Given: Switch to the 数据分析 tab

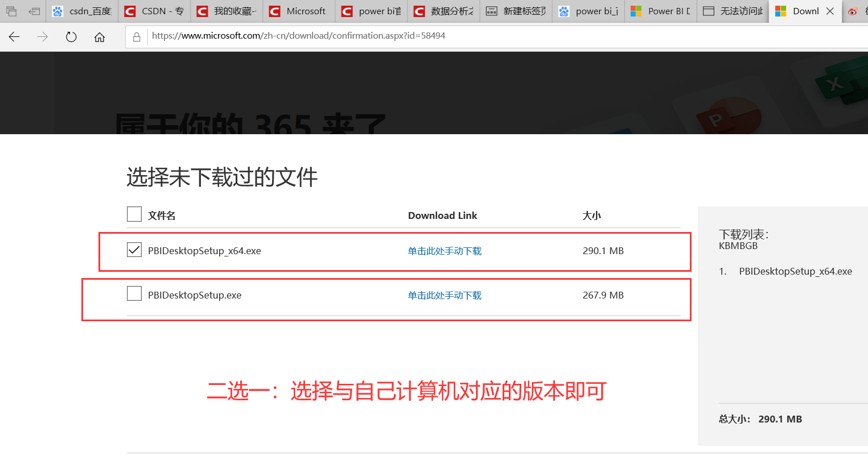Looking at the screenshot, I should pyautogui.click(x=443, y=11).
